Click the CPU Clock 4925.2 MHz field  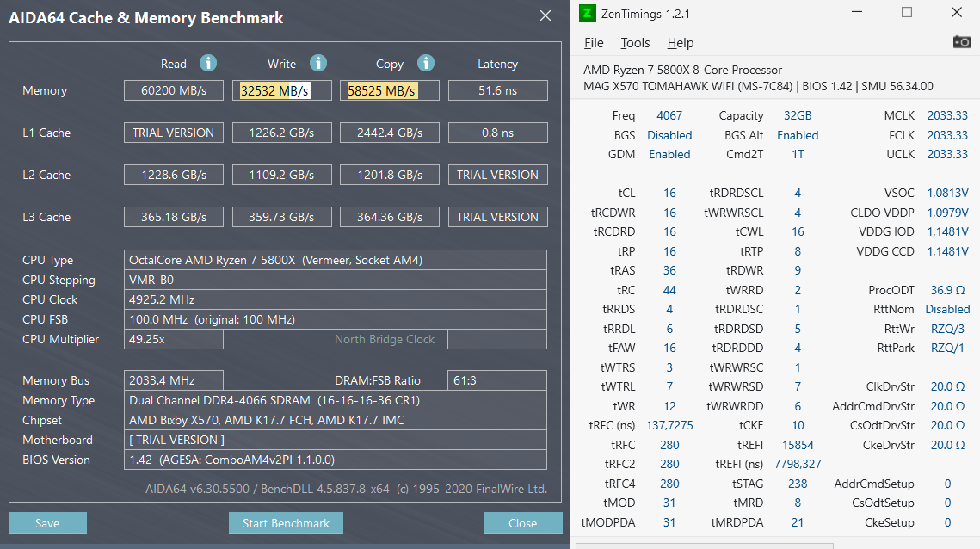335,299
